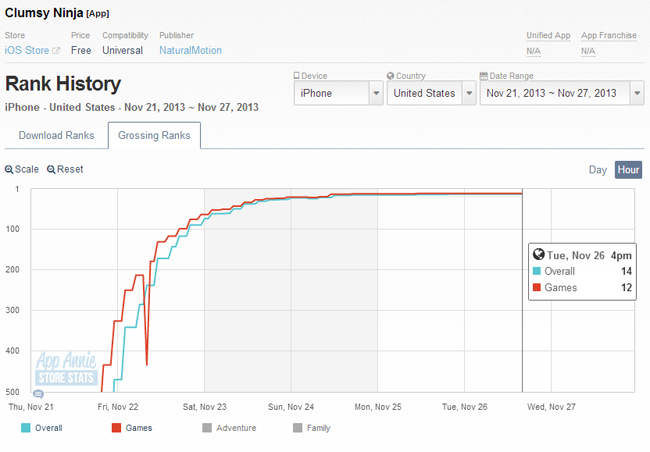Click the external link icon beside iOS Store
The height and width of the screenshot is (452, 650).
56,51
